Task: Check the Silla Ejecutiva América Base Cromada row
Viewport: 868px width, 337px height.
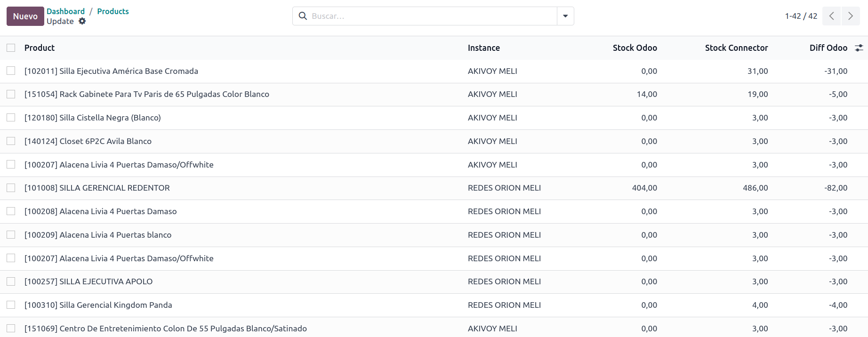Action: [11, 71]
